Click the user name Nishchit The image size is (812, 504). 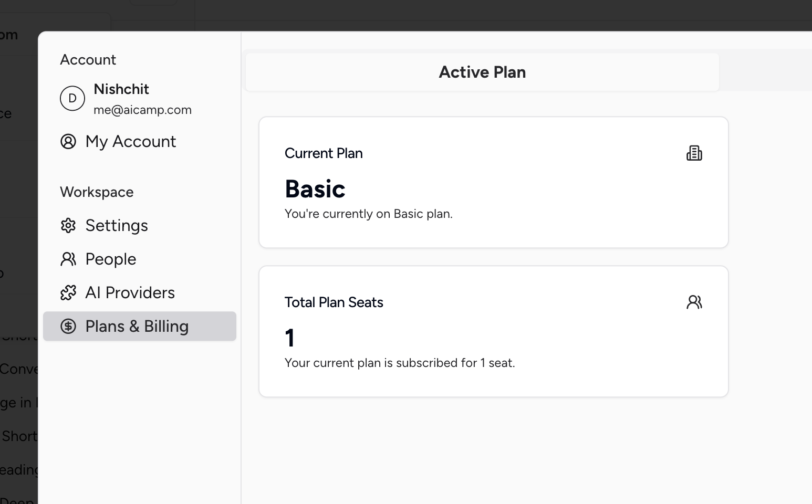[121, 89]
